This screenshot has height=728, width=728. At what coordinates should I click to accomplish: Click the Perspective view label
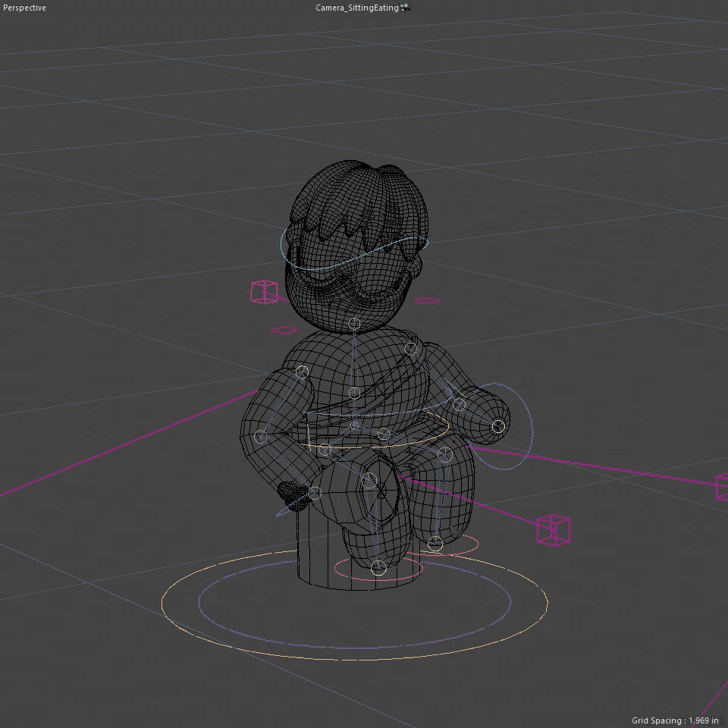24,8
